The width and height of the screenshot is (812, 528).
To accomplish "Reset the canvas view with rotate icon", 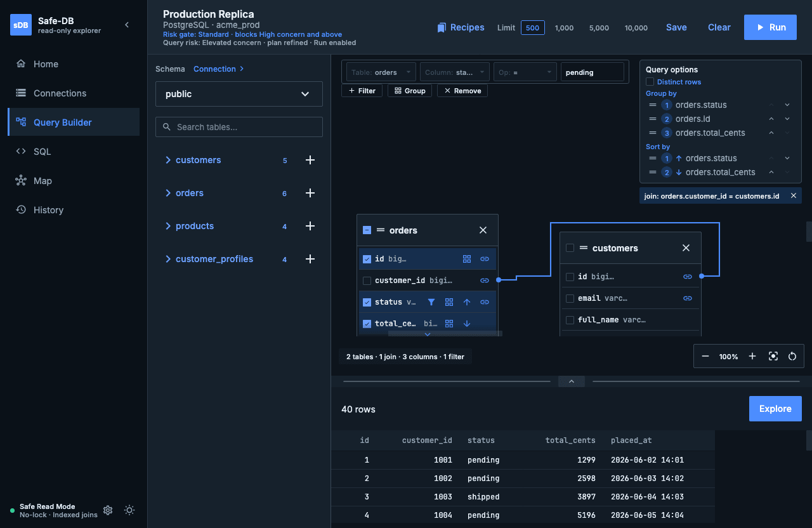I will 792,357.
